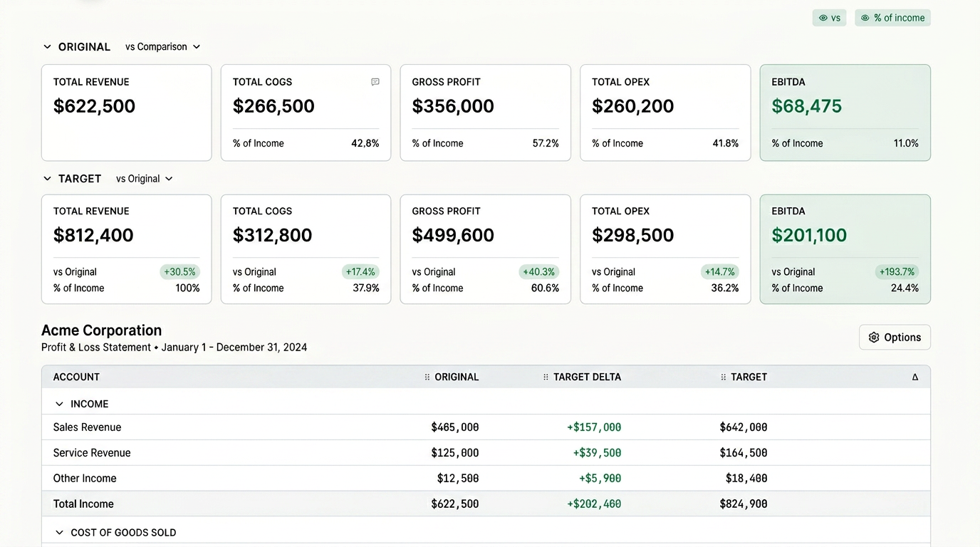Toggle the % of income visibility pill
980x547 pixels.
point(892,18)
